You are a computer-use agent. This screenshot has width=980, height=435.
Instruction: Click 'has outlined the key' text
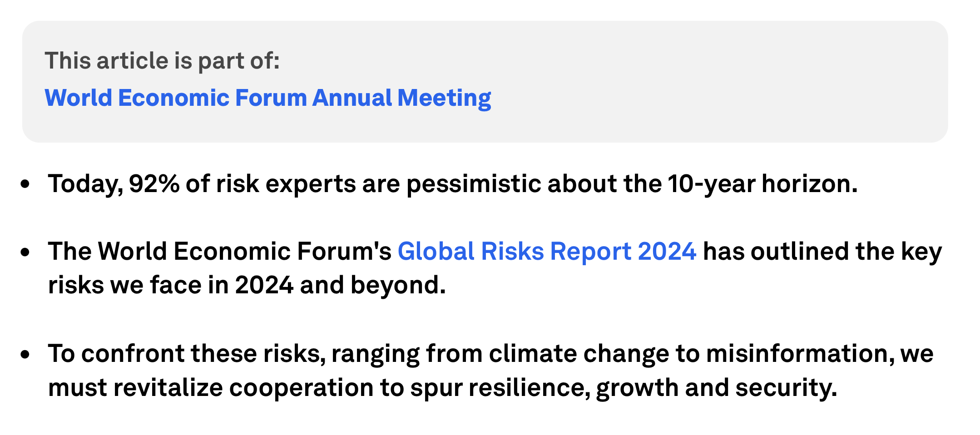(x=822, y=252)
